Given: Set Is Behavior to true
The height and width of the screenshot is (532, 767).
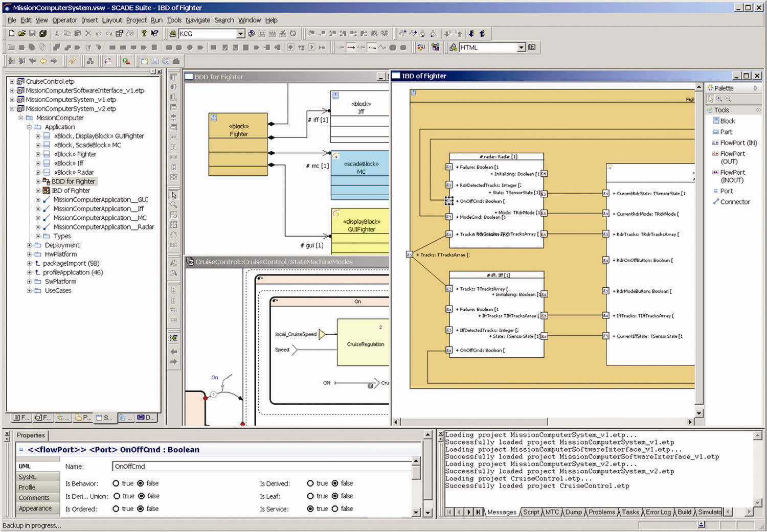Looking at the screenshot, I should tap(116, 483).
